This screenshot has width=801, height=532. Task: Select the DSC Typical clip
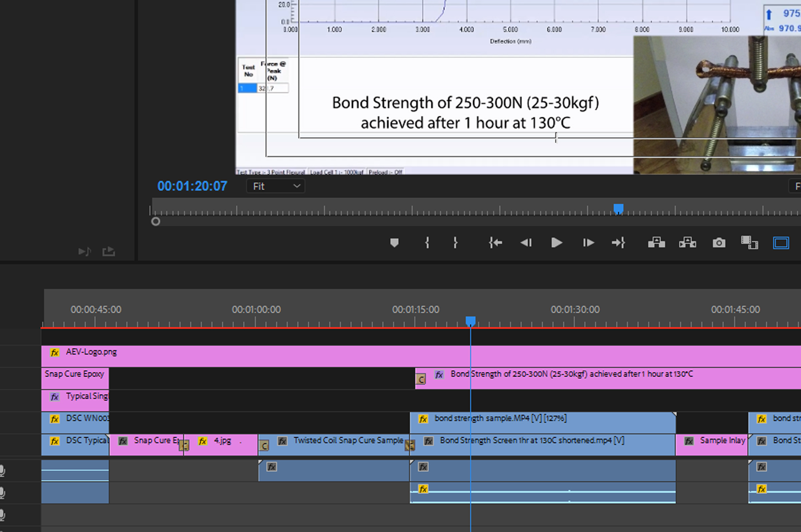click(75, 445)
